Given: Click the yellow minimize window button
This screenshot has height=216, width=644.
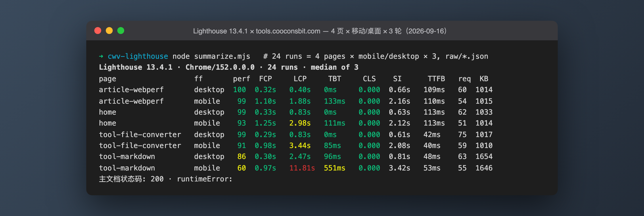Looking at the screenshot, I should (x=109, y=31).
